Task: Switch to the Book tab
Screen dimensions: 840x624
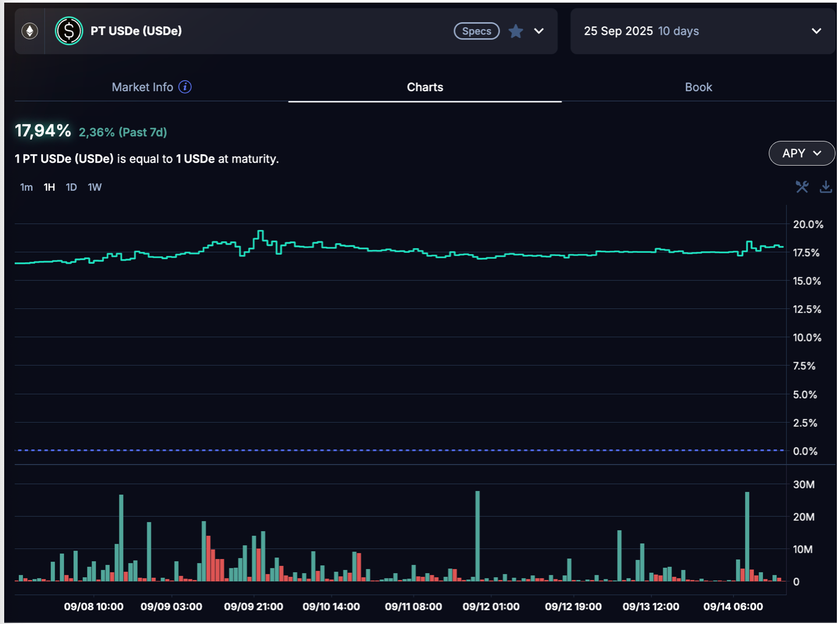Action: tap(698, 87)
